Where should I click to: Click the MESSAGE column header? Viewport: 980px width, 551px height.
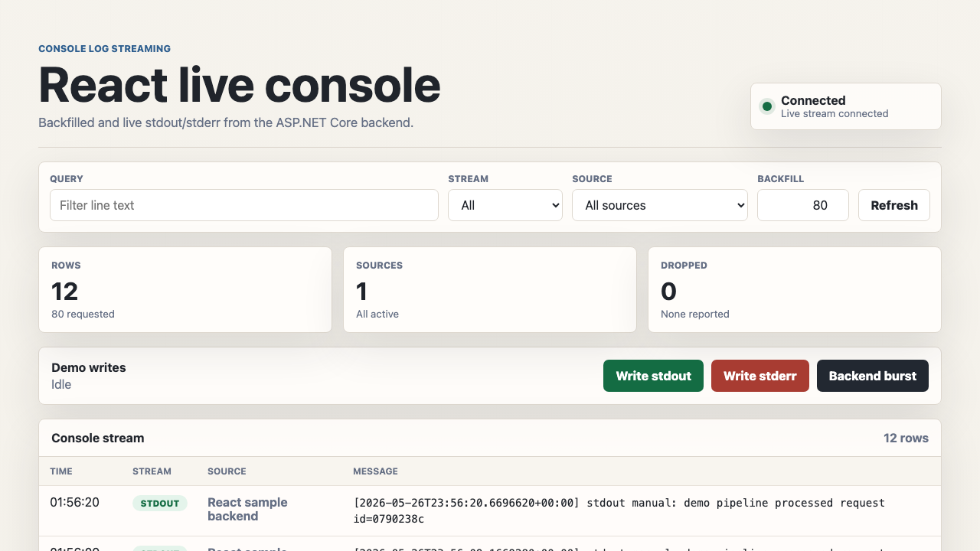click(x=375, y=471)
